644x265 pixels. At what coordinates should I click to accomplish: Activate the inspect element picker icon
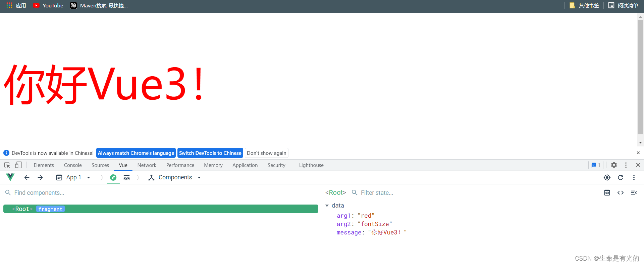point(7,165)
